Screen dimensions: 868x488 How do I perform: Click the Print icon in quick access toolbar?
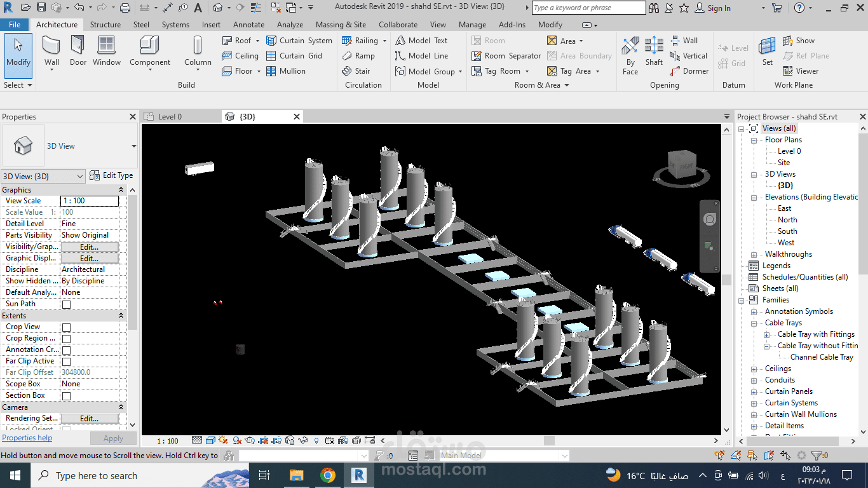coord(125,8)
